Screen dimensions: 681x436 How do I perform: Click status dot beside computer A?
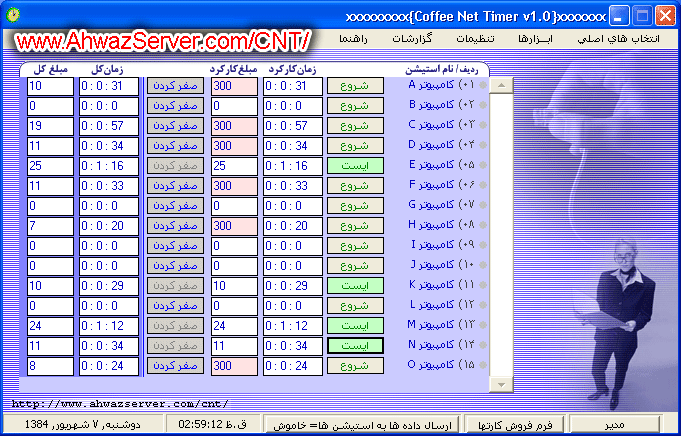[483, 86]
